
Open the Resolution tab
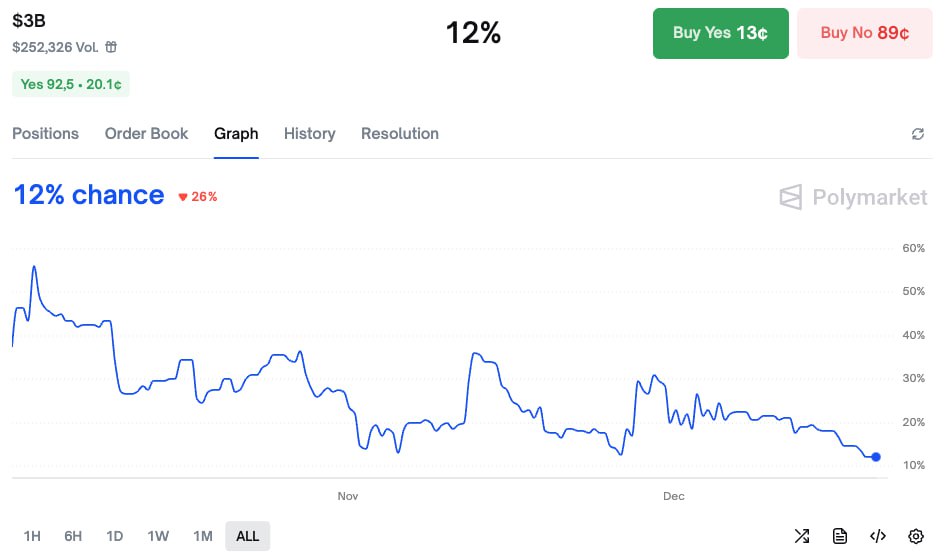(x=399, y=134)
